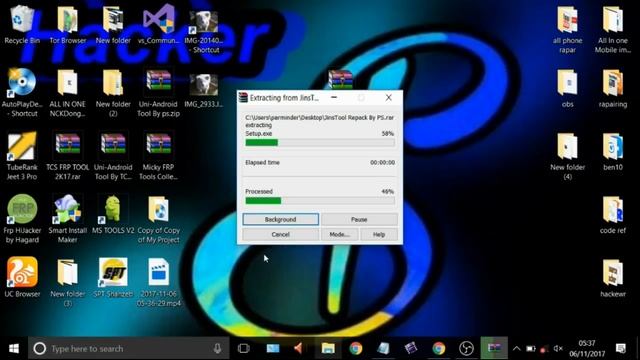Activate the search microphone icon
Screen dimensions: 640x360
pyautogui.click(x=217, y=348)
